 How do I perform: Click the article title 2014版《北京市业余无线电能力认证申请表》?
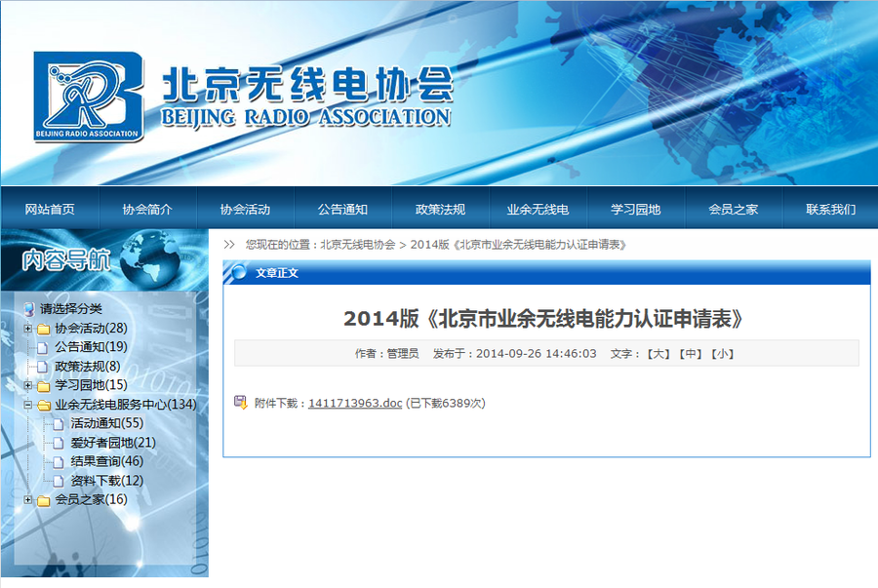pyautogui.click(x=542, y=319)
